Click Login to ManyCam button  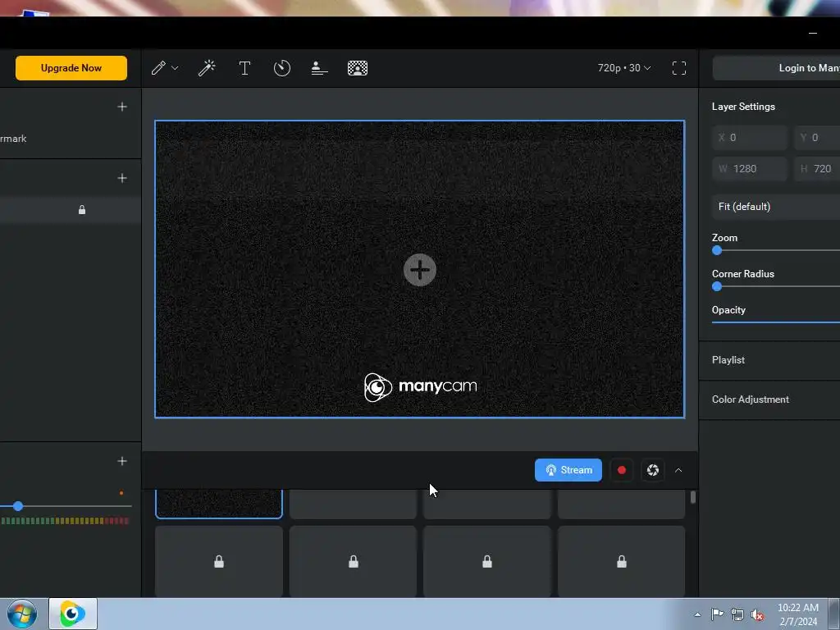pos(776,68)
